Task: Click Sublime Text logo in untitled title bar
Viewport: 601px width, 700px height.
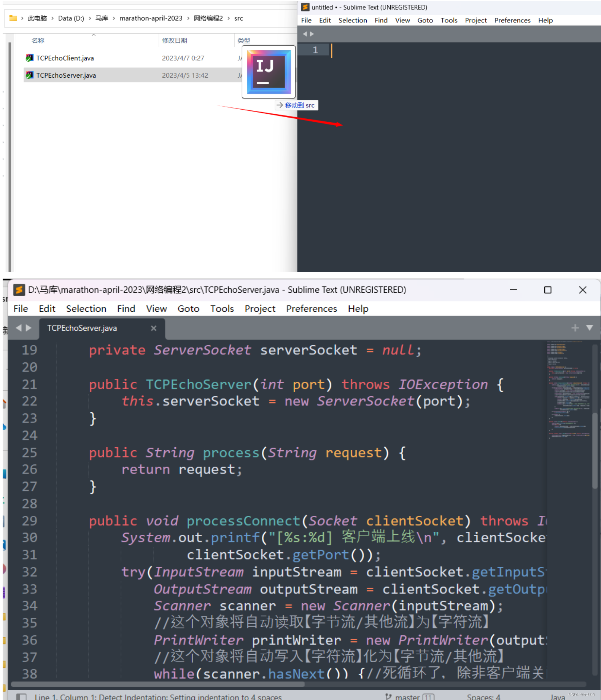Action: click(305, 7)
